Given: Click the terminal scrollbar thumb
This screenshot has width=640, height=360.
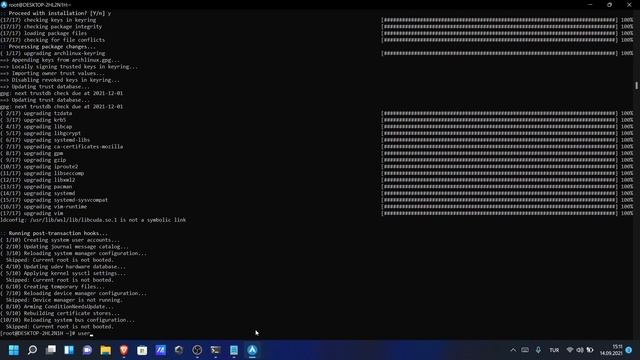Looking at the screenshot, I should 636,85.
